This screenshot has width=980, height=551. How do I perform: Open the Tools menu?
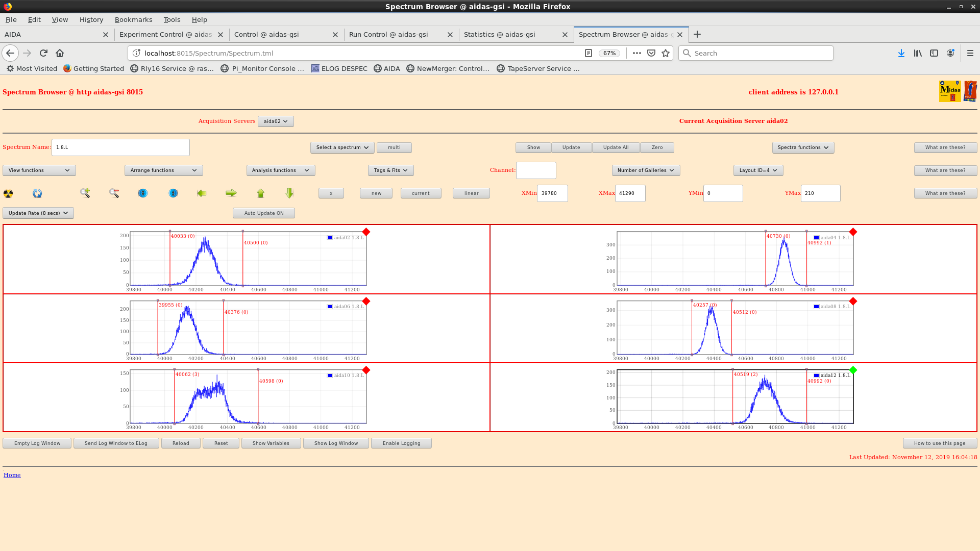[172, 19]
